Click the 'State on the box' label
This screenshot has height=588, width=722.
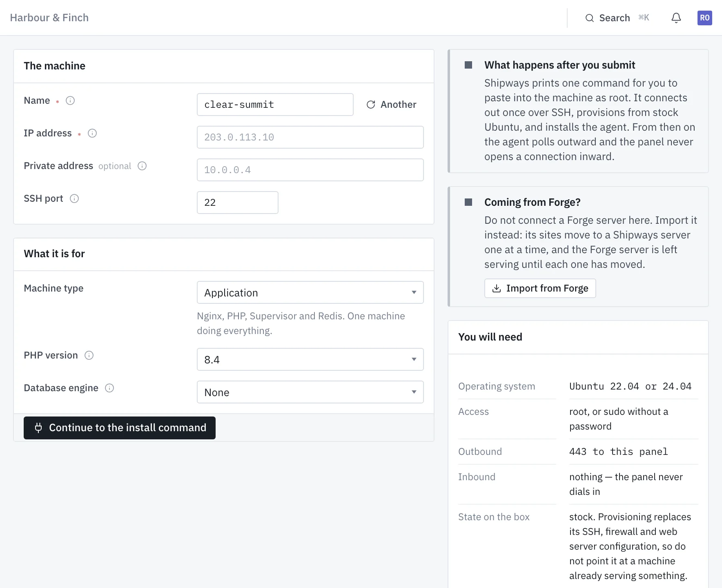coord(494,517)
